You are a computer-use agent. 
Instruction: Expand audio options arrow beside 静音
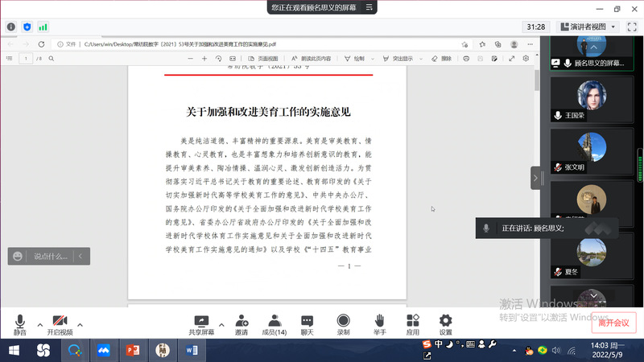[x=39, y=324]
